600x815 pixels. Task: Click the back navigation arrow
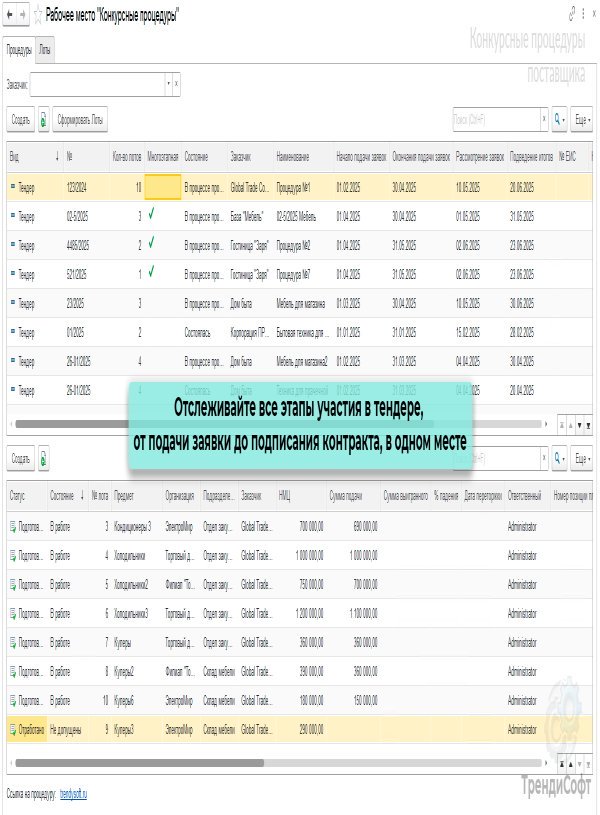click(x=9, y=16)
